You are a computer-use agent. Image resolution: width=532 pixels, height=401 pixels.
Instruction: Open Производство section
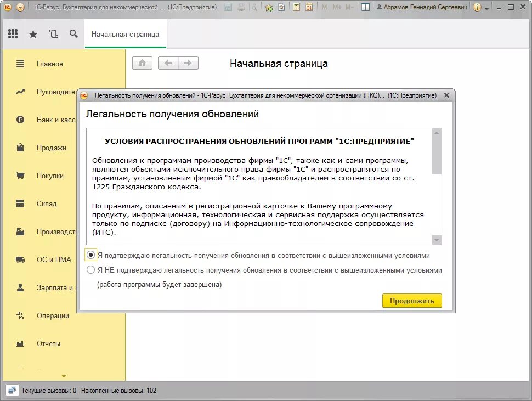click(57, 231)
